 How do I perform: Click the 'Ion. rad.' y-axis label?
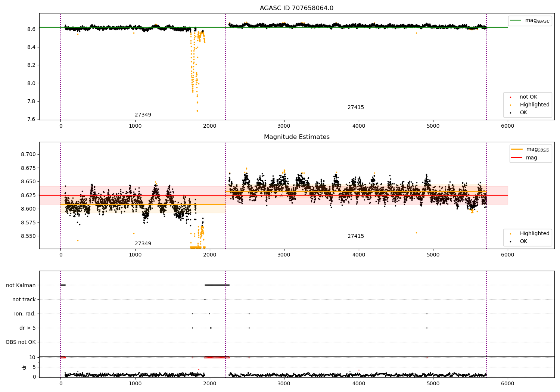(25, 314)
